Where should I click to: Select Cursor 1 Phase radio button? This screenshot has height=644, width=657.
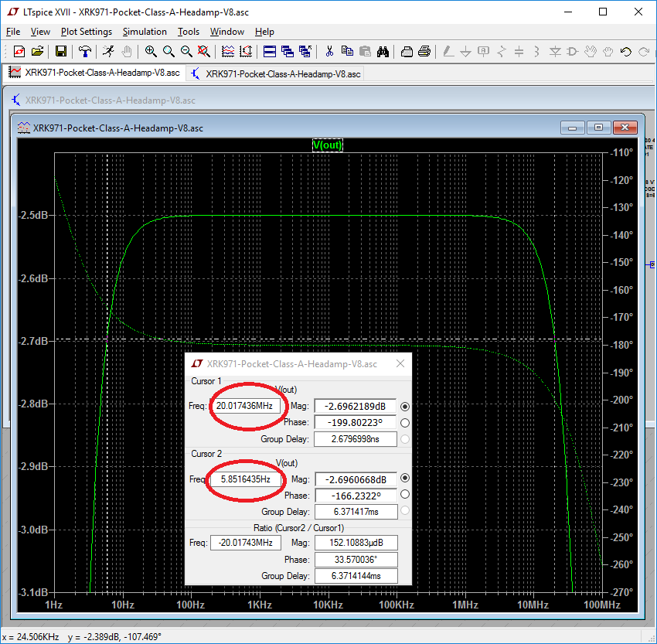[405, 423]
